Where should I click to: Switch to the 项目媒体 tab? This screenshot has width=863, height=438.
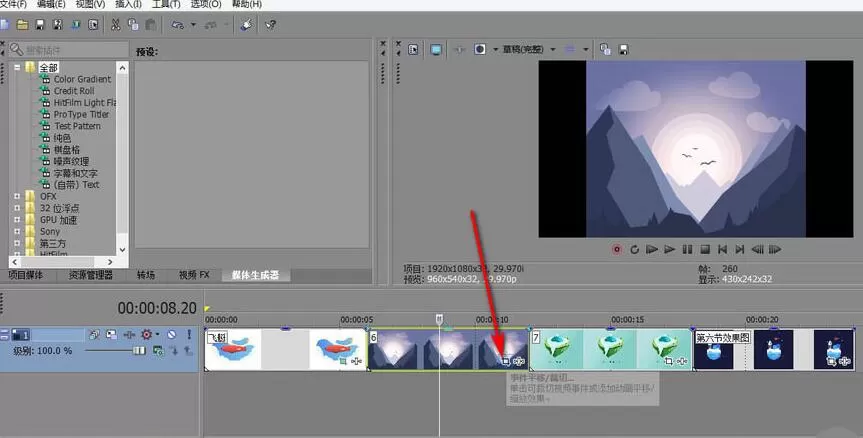click(x=25, y=275)
